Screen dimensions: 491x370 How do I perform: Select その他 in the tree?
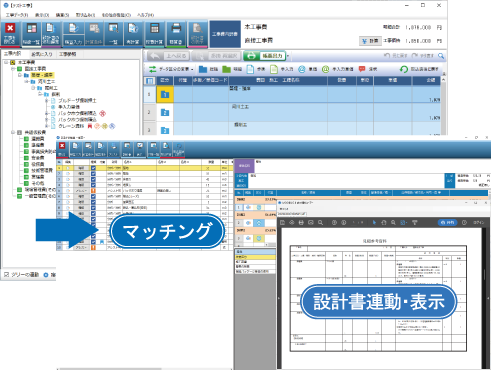38,183
